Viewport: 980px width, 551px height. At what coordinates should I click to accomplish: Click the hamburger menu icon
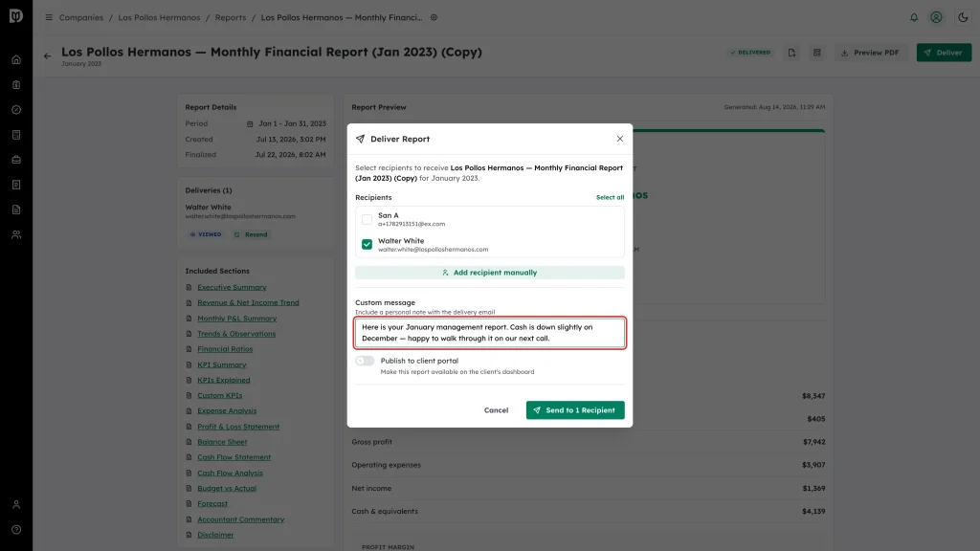tap(49, 17)
